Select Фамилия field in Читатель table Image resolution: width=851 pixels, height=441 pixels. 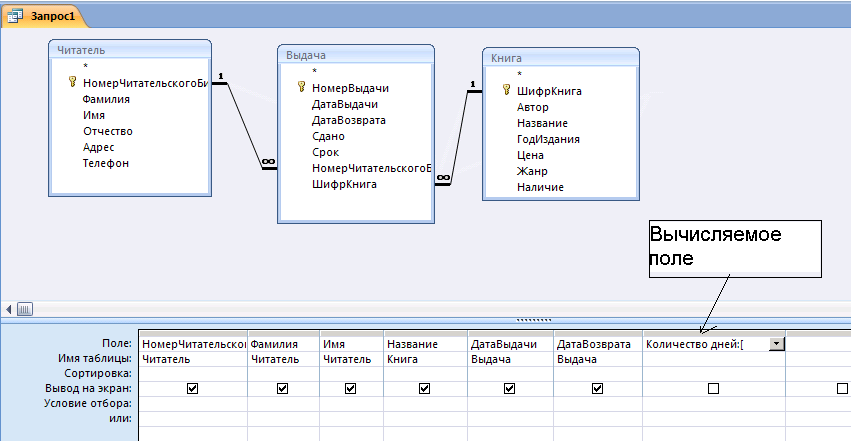[106, 99]
